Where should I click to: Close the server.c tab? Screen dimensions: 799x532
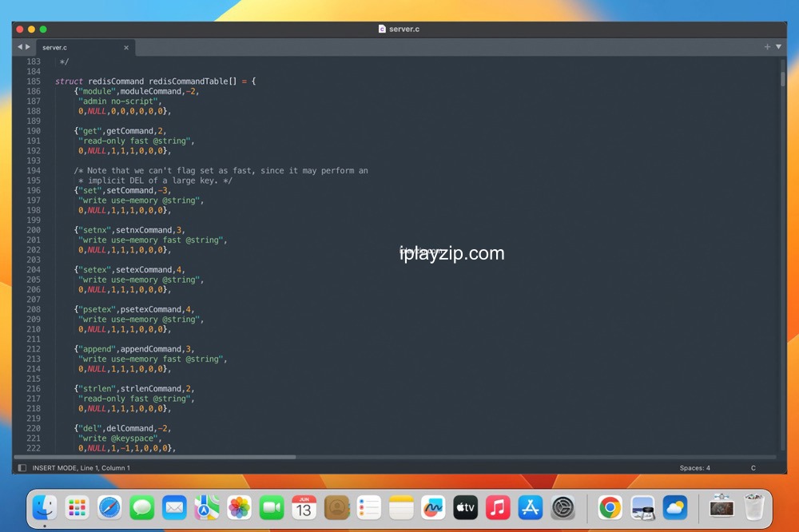coord(126,47)
